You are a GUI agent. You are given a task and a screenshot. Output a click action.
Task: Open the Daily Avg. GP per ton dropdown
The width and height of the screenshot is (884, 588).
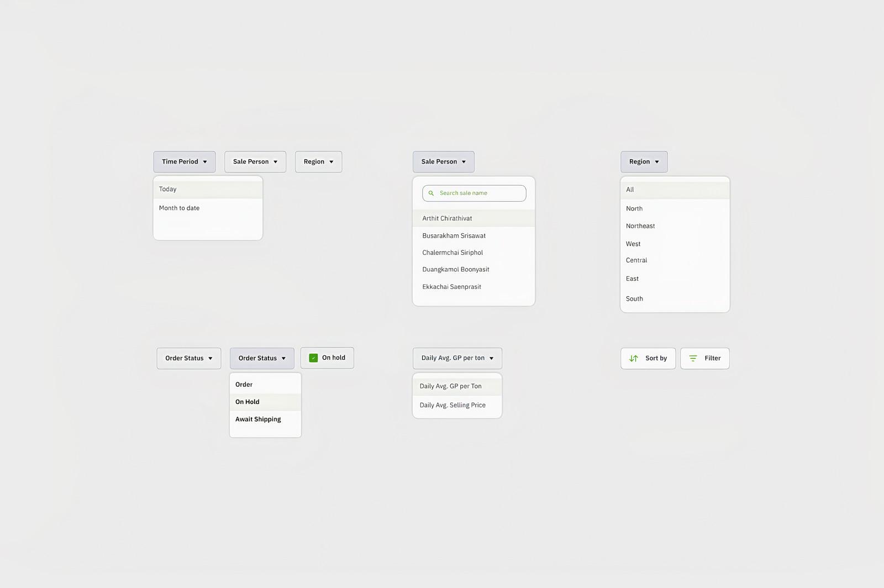pyautogui.click(x=457, y=358)
